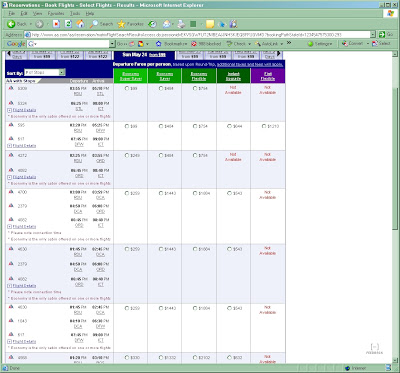Run the Google toolbar spell Check
Image resolution: width=400 pixels, height=373 pixels.
236,44
